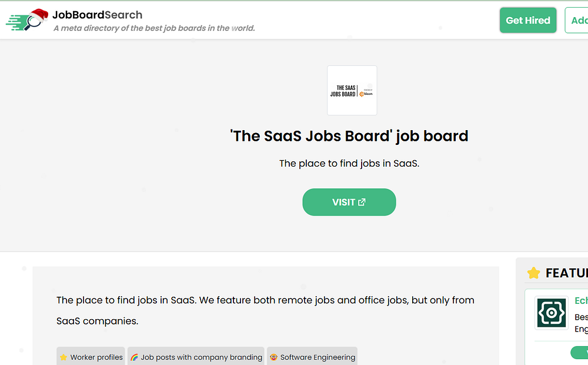The image size is (588, 365).
Task: Open the featured board's gear-in-braces icon
Action: [x=552, y=313]
